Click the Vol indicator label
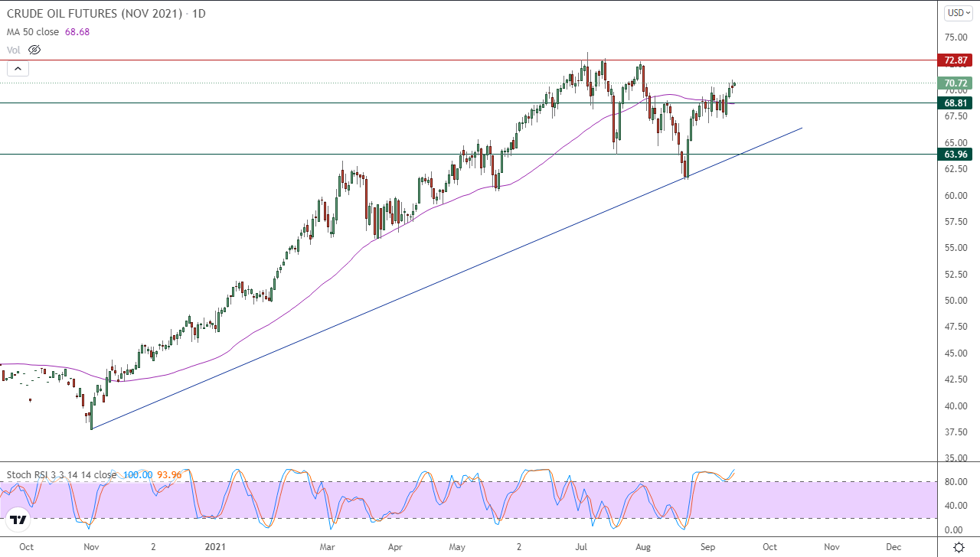This screenshot has width=980, height=557. click(x=14, y=50)
